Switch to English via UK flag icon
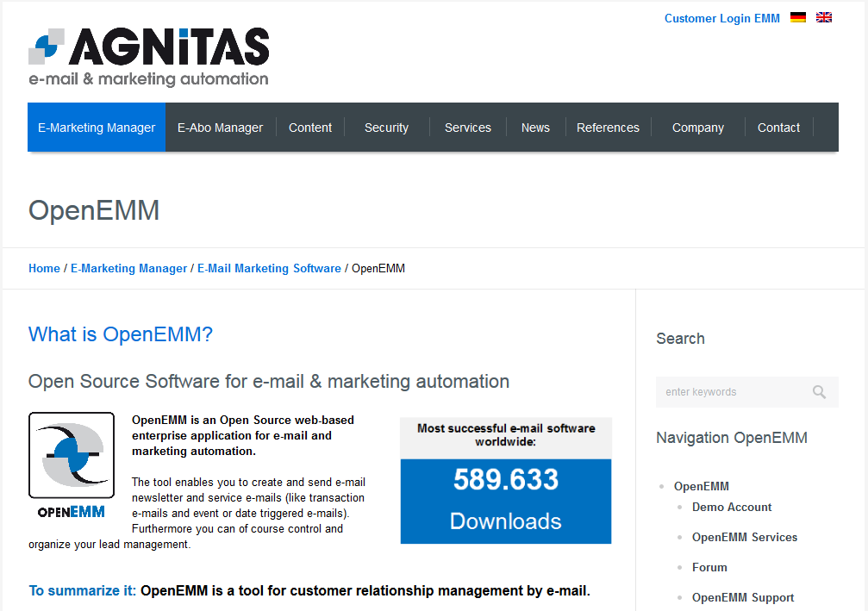 click(824, 17)
